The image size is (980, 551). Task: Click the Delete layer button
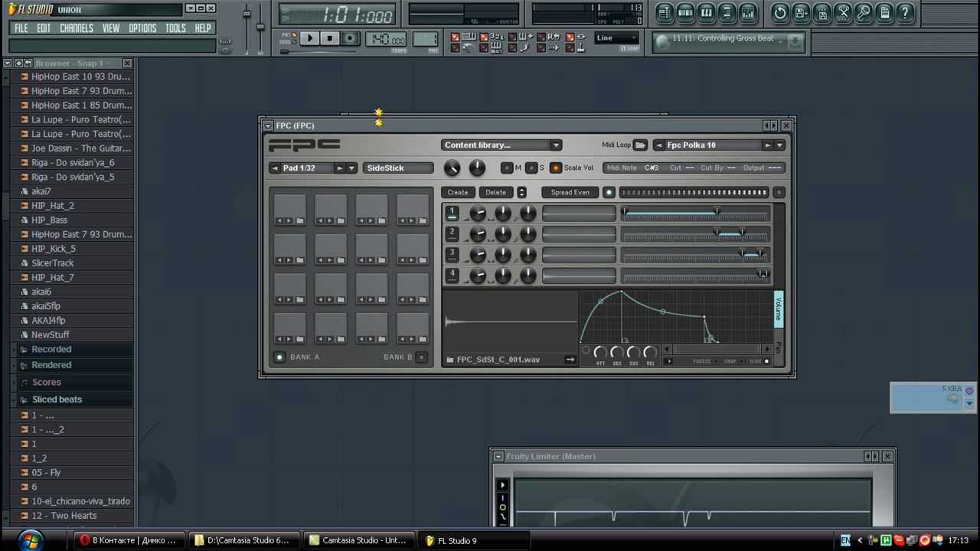click(495, 193)
